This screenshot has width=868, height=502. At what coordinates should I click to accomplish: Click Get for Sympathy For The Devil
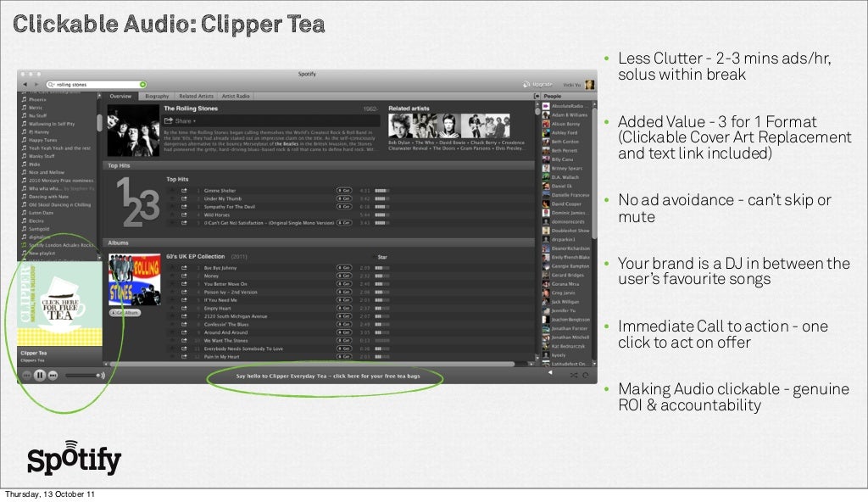click(344, 206)
